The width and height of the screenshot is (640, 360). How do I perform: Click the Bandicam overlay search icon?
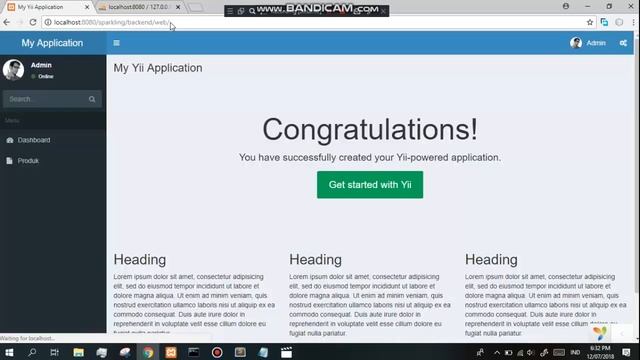point(252,11)
